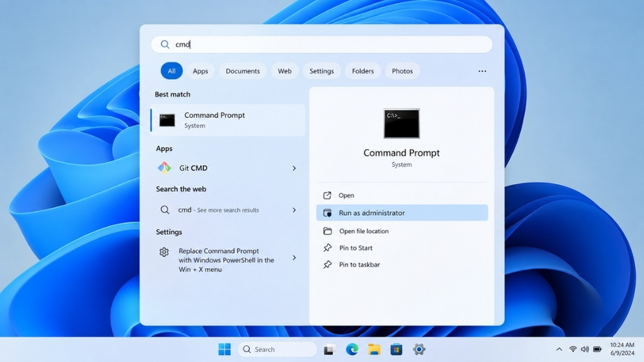The height and width of the screenshot is (362, 644).
Task: Show hidden icons in system tray
Action: tap(559, 349)
